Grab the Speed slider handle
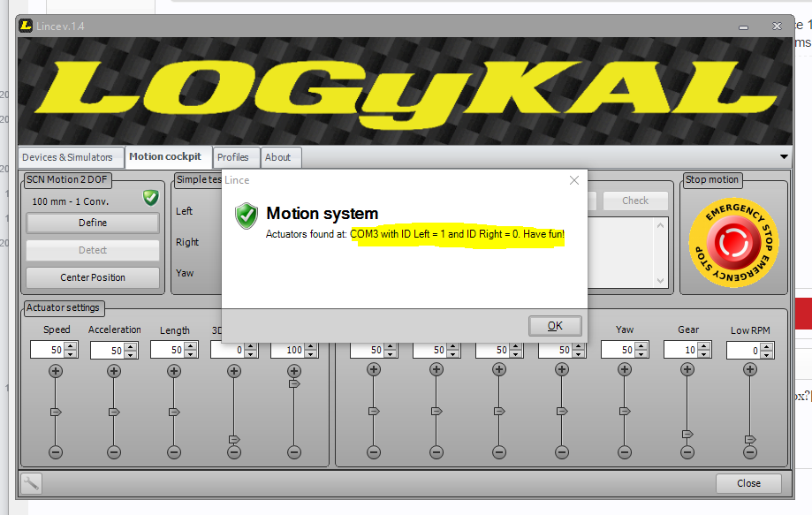812x515 pixels. [56, 412]
